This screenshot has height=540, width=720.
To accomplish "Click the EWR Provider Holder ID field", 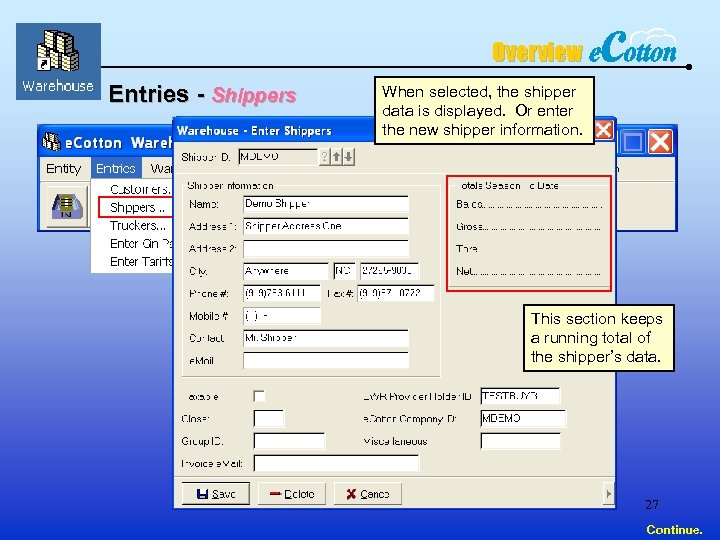I will 520,396.
